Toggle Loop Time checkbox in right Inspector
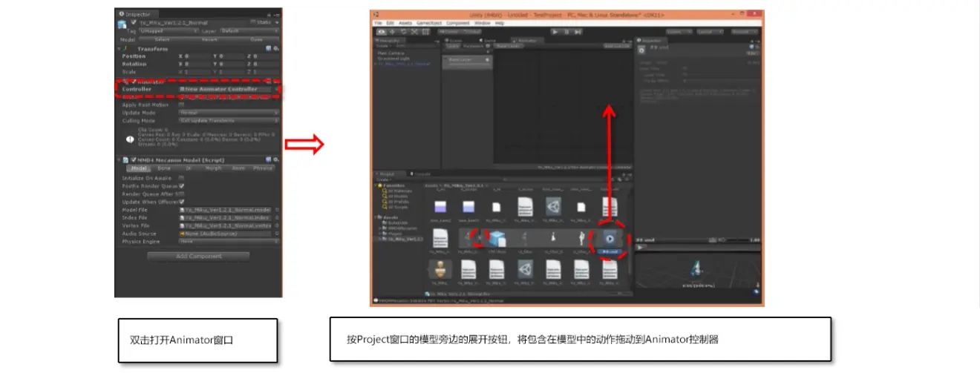Viewport: 980px width, 373px height. tap(684, 68)
